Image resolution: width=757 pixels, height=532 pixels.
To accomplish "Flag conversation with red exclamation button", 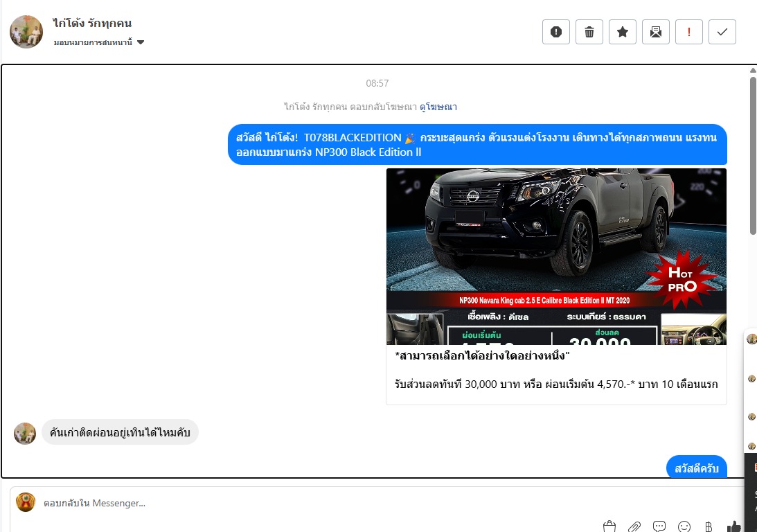I will 688,32.
